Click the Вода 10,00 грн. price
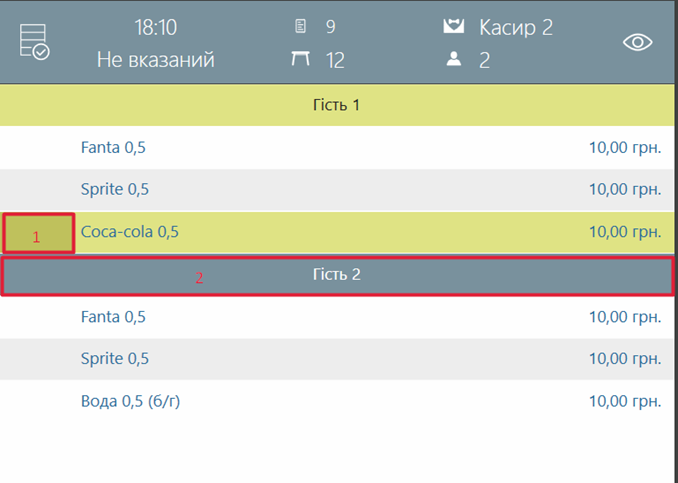Viewport: 678px width, 483px height. coord(624,402)
